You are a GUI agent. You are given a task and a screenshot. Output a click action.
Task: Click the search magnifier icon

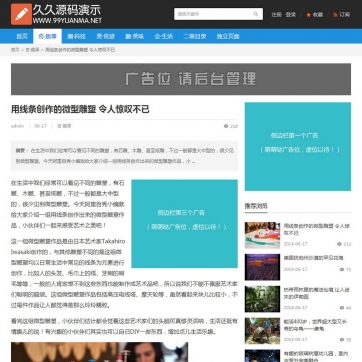(x=256, y=14)
